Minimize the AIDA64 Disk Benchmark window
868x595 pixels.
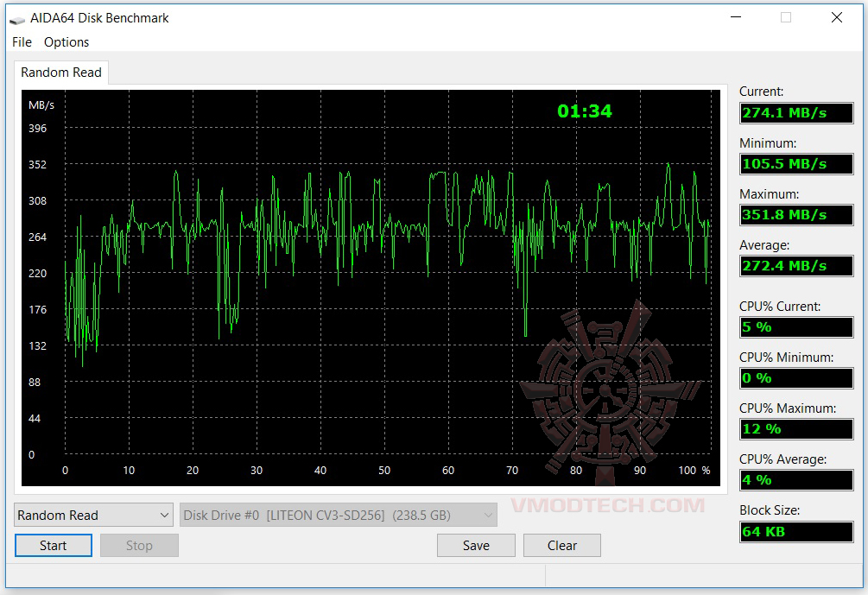pos(736,17)
